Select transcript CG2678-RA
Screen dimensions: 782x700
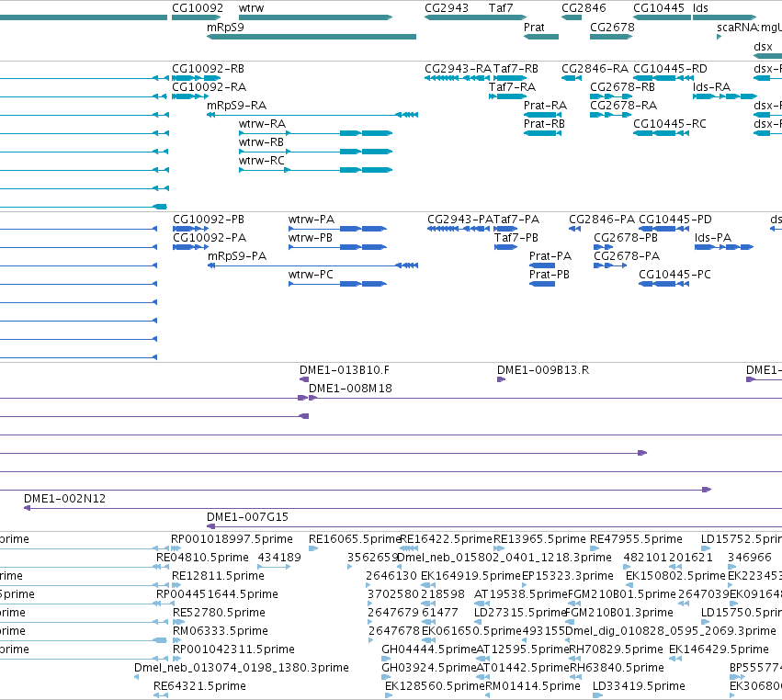(623, 106)
